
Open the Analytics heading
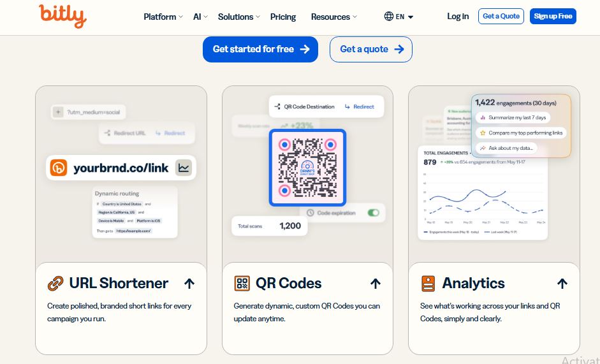(473, 283)
